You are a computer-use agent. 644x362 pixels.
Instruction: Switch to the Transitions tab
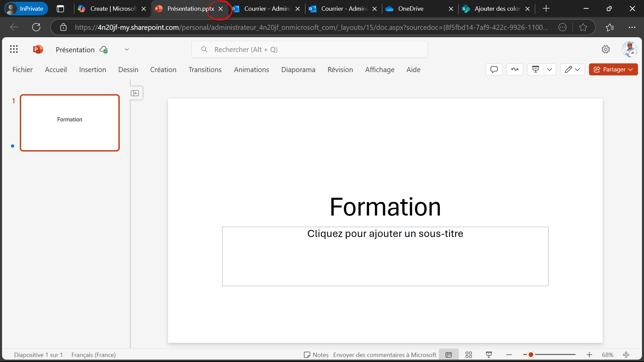point(205,69)
